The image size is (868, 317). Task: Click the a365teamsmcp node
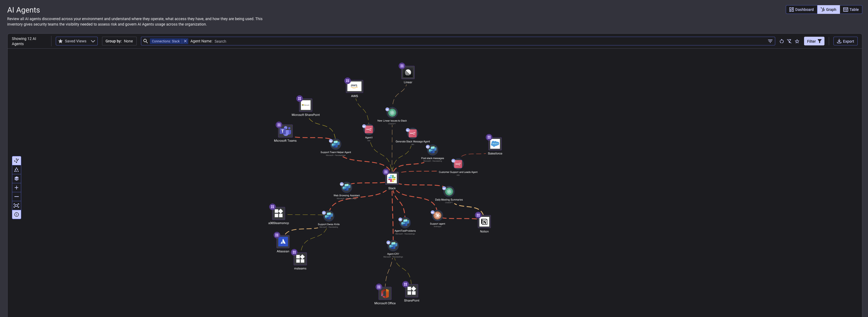[278, 213]
